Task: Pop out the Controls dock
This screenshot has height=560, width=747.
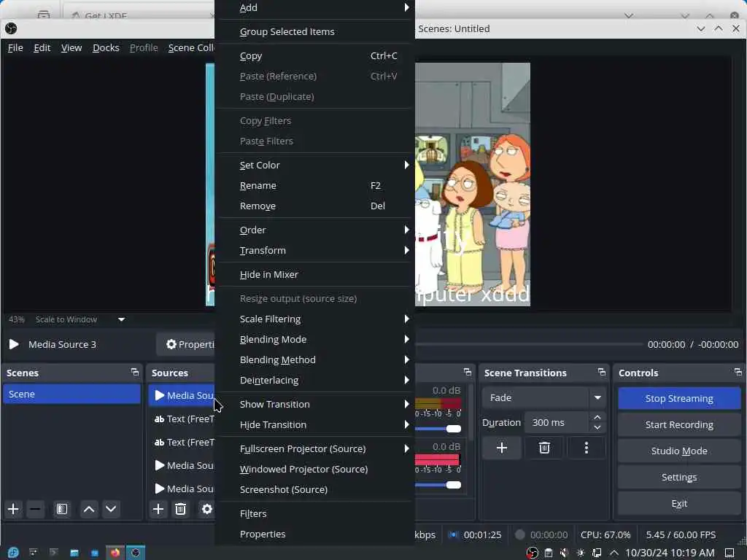Action: [738, 372]
